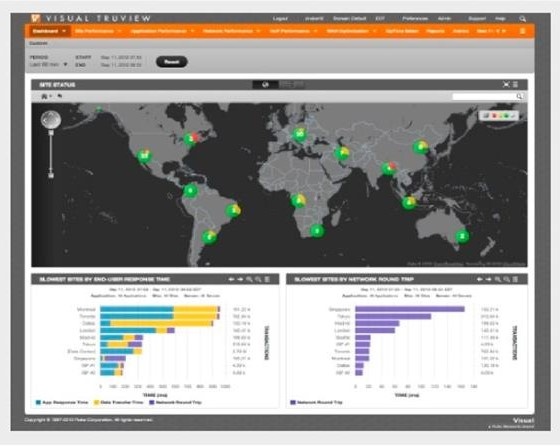Viewport: 560px width, 446px height.
Task: Open the Support link
Action: 477,19
